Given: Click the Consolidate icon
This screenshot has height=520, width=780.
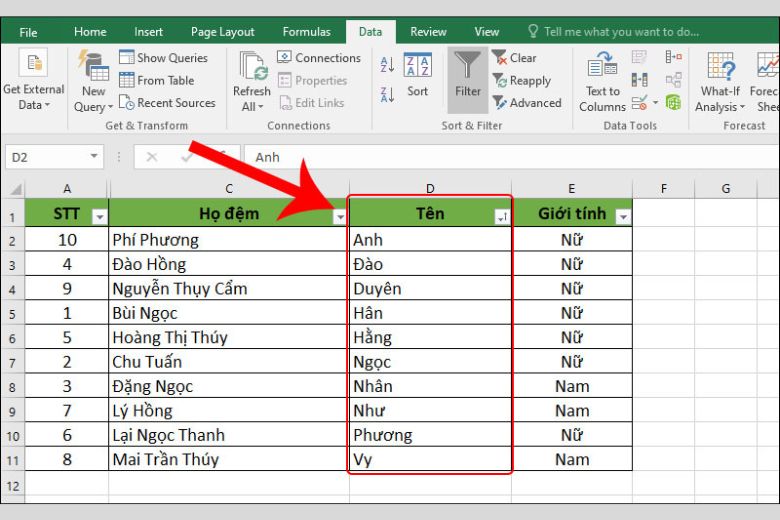Looking at the screenshot, I should coord(674,57).
